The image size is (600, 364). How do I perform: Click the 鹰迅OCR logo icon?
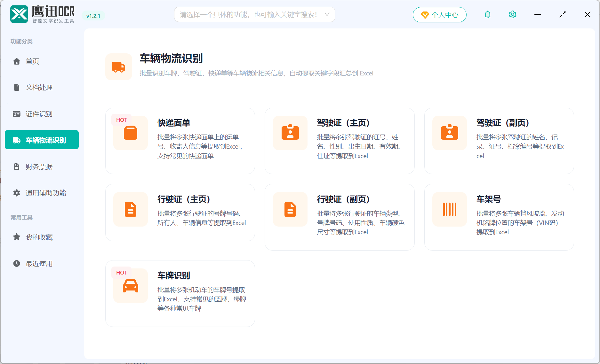click(19, 14)
